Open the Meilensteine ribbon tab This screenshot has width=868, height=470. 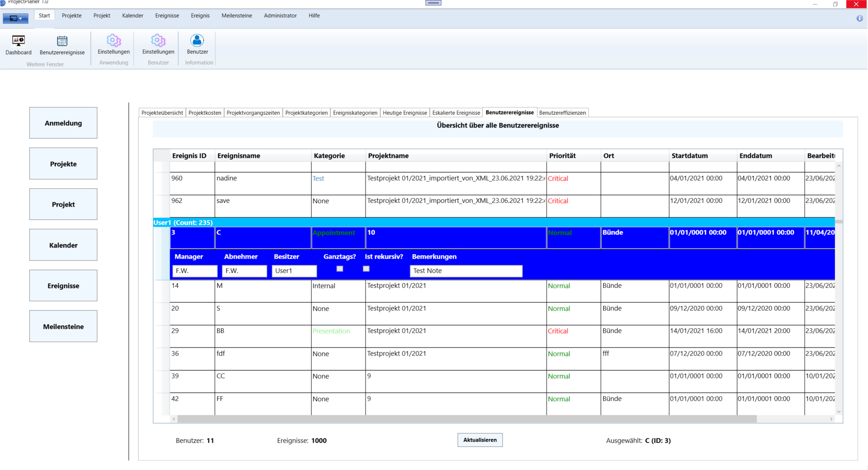pyautogui.click(x=237, y=15)
